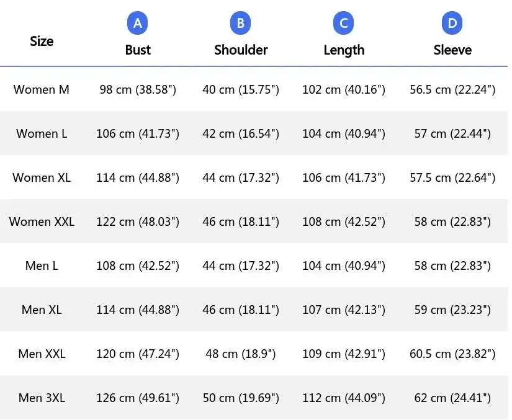512x420 pixels.
Task: Click the Women XXL size label
Action: pos(42,221)
